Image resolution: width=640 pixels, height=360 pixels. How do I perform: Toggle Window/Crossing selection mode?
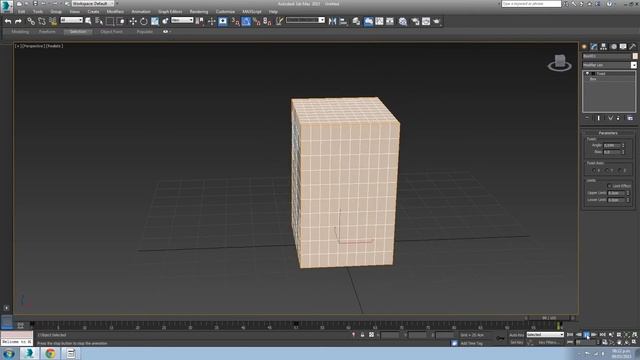pos(121,21)
